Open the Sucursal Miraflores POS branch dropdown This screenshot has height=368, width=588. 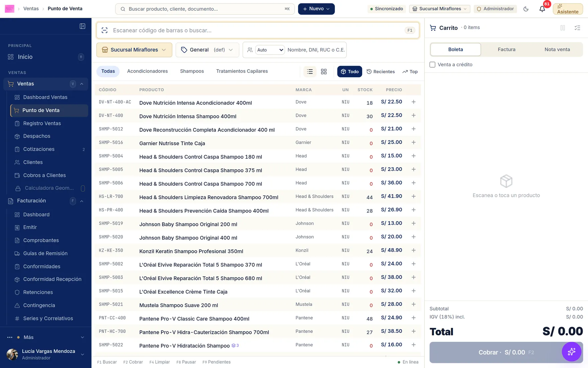(x=134, y=50)
